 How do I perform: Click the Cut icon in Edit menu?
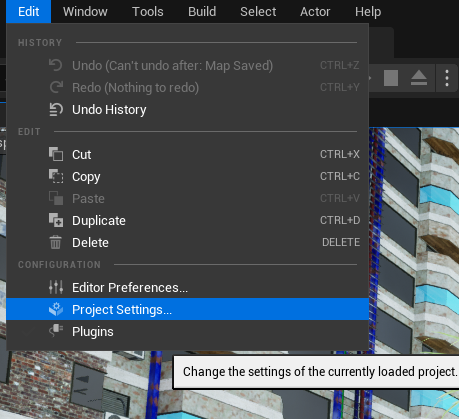click(56, 154)
